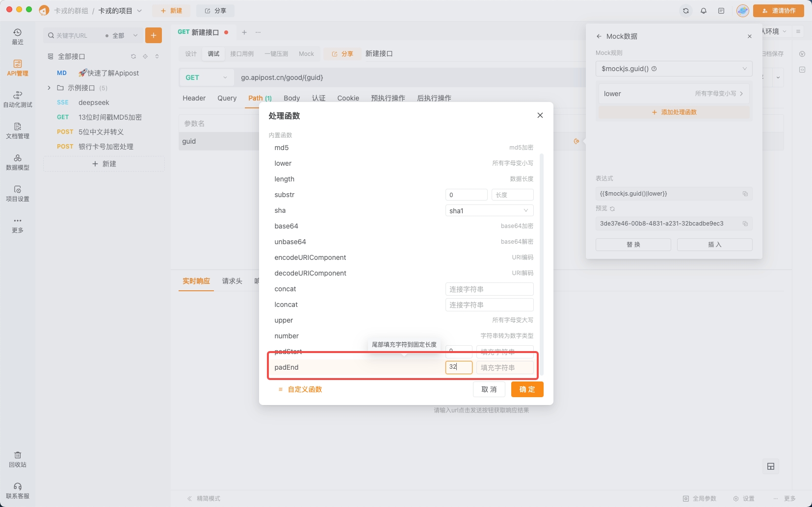Add a new request tab with the plus icon

tap(244, 32)
